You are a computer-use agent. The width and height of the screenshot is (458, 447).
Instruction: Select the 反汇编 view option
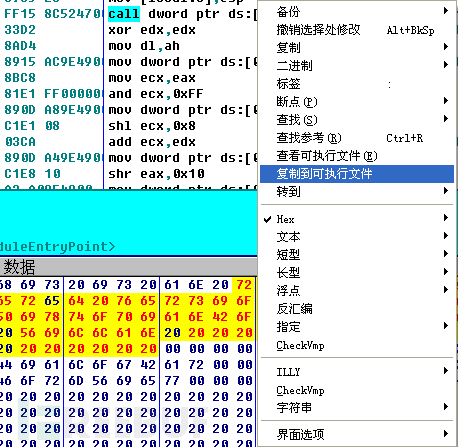coord(357,309)
